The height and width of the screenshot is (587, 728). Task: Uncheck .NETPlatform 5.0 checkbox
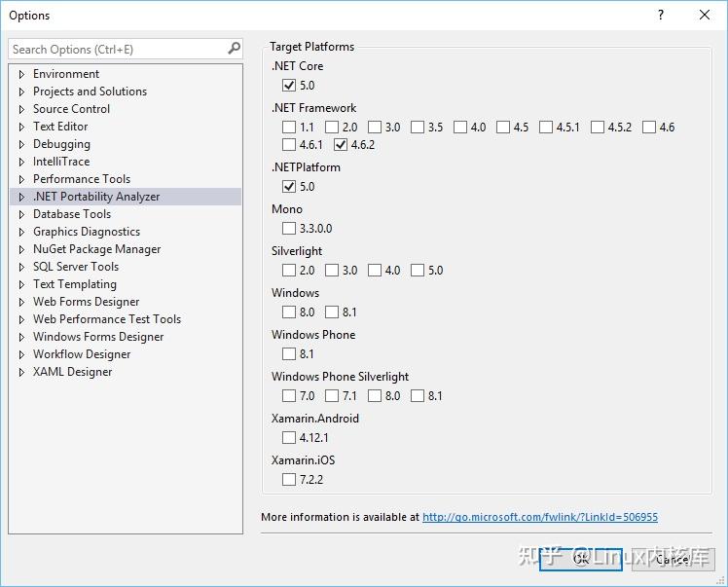click(x=289, y=186)
